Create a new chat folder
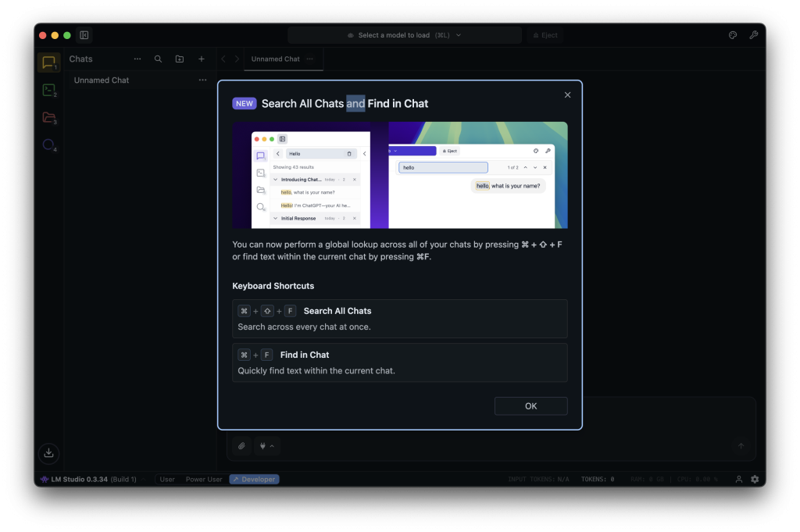Screen dimensions: 800x532 tap(180, 59)
